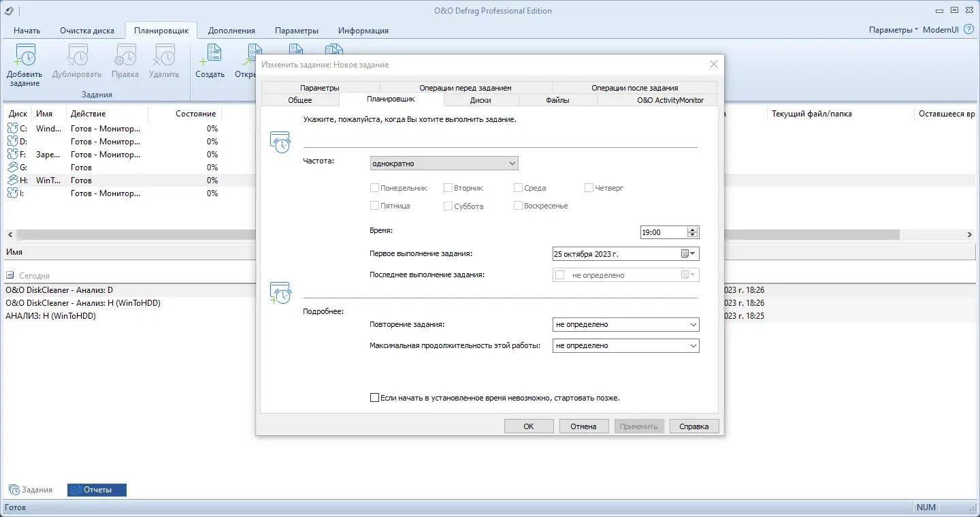Viewport: 980px width, 517px height.
Task: Check the Пятница checkbox
Action: click(374, 206)
